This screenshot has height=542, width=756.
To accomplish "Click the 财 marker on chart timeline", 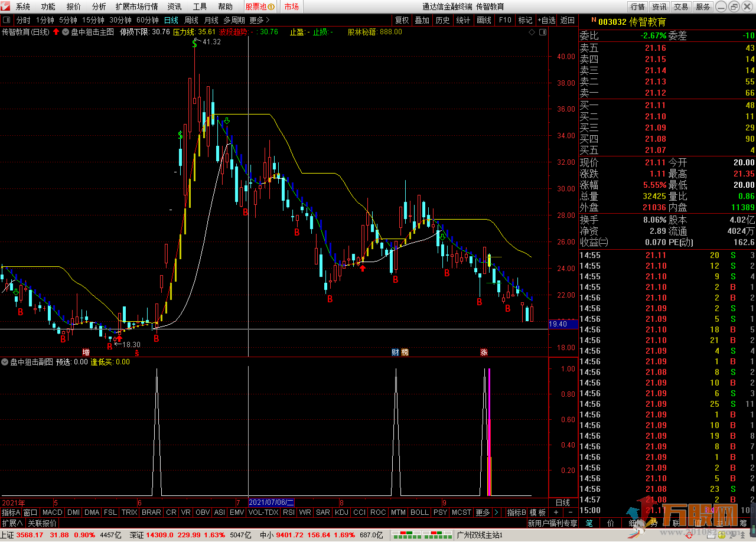I will 395,352.
